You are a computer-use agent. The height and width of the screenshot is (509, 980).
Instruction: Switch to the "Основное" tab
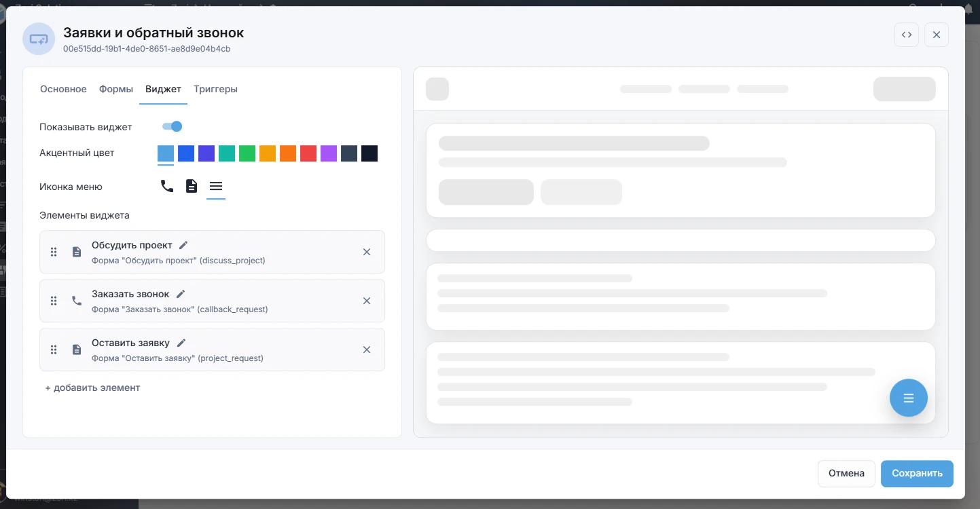pyautogui.click(x=63, y=89)
